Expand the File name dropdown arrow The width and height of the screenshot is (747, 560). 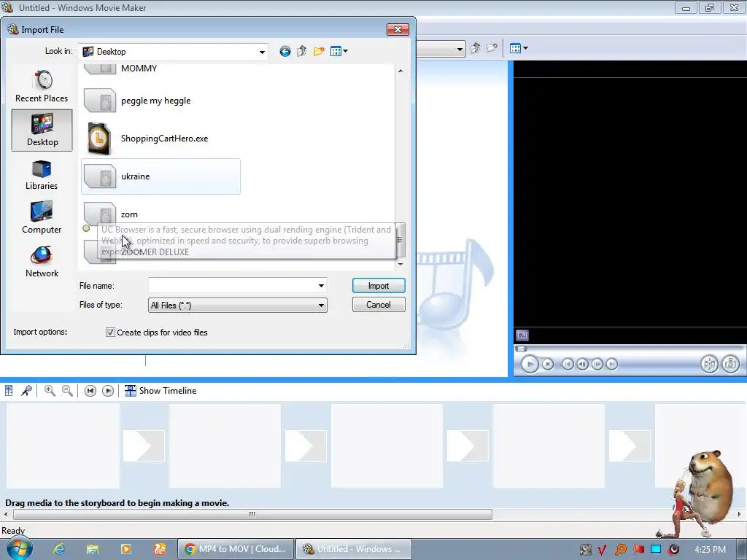321,286
